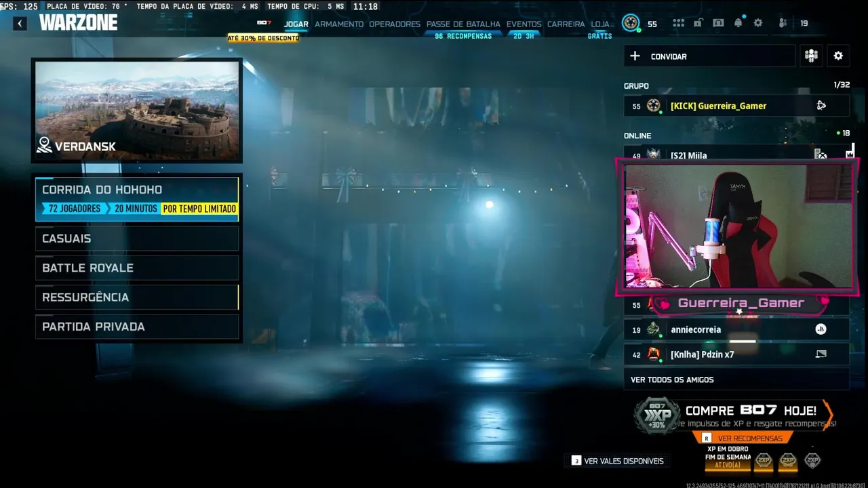Screen dimensions: 868x488
Task: Click the emblem on the [KICK] Guerreira_Gamer row
Action: tap(654, 106)
